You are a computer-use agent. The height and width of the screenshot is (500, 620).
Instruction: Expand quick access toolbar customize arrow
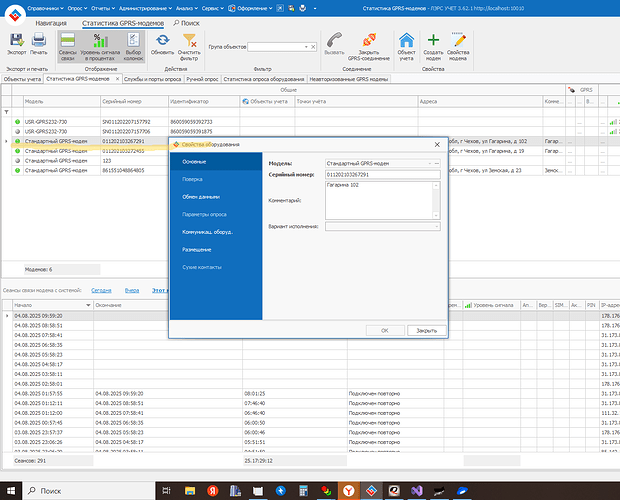pos(315,8)
